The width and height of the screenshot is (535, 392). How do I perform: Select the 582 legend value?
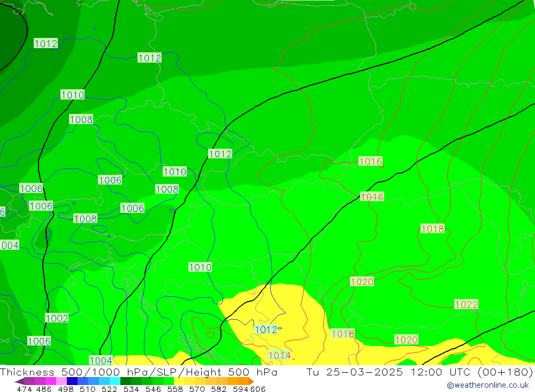tap(218, 389)
